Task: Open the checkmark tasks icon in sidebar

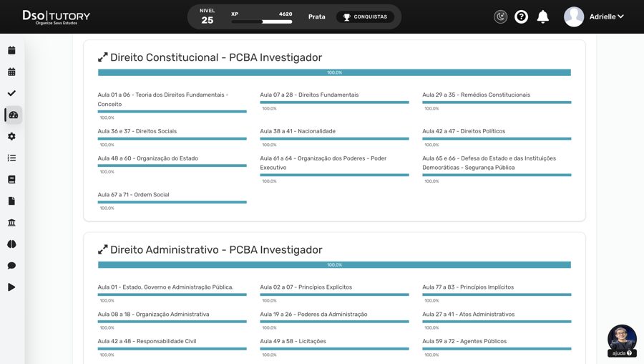Action: 11,93
